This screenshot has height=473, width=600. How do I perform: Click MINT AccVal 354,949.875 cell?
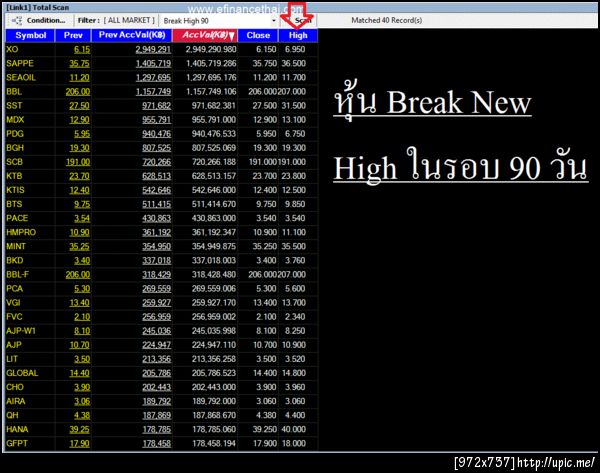pyautogui.click(x=214, y=246)
